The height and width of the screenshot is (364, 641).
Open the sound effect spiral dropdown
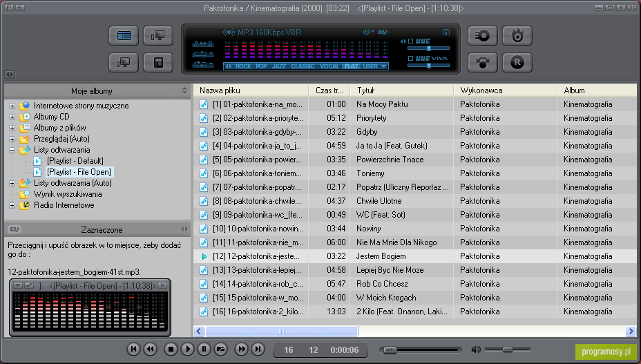[x=368, y=32]
